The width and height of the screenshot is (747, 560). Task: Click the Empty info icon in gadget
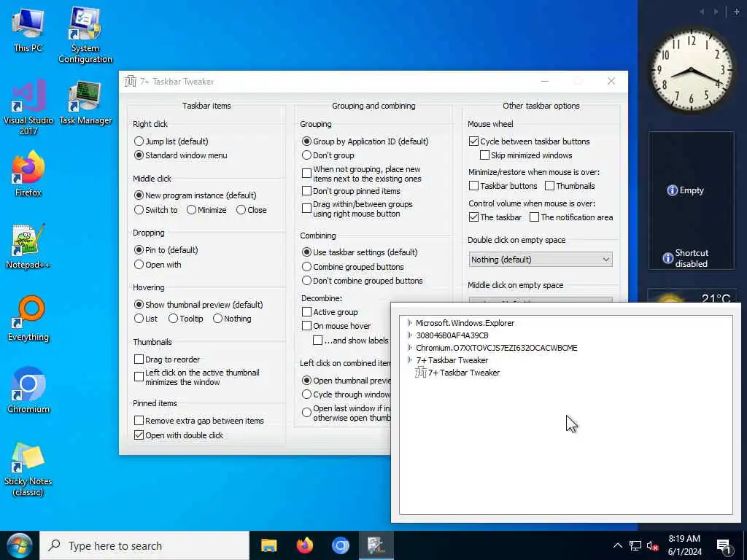(x=672, y=190)
